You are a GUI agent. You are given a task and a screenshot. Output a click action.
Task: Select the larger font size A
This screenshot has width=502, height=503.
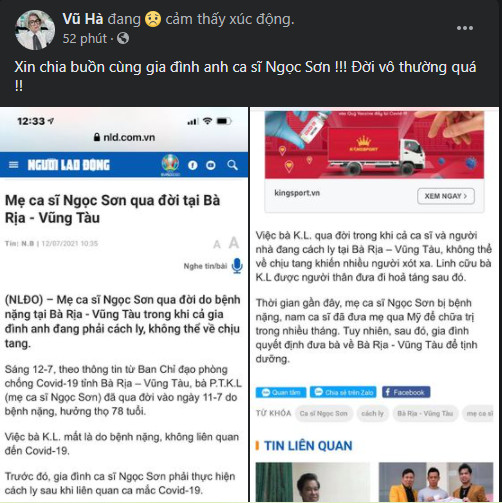coord(234,242)
